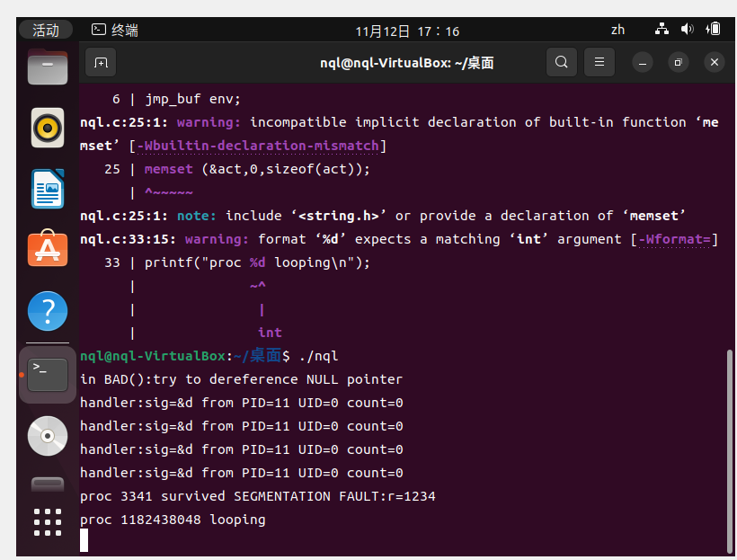
Task: Open a new terminal tab
Action: click(x=101, y=63)
